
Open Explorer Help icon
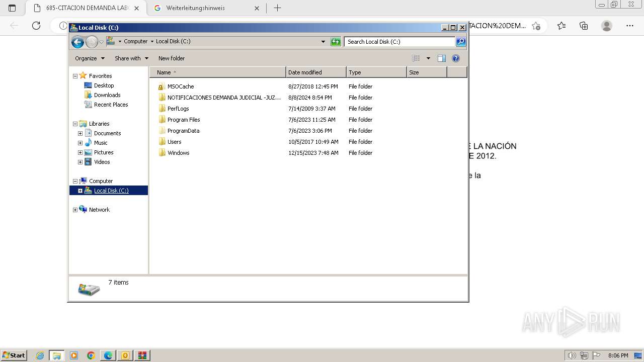[456, 58]
